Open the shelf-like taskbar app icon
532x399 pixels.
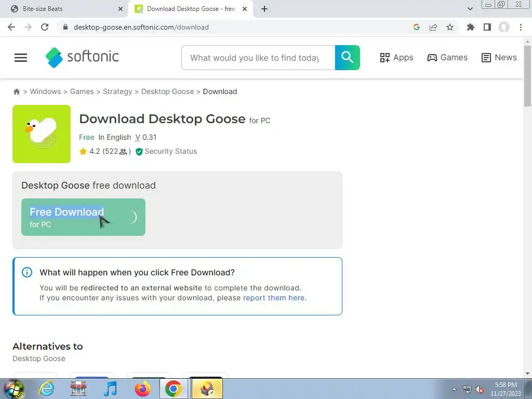pyautogui.click(x=78, y=389)
